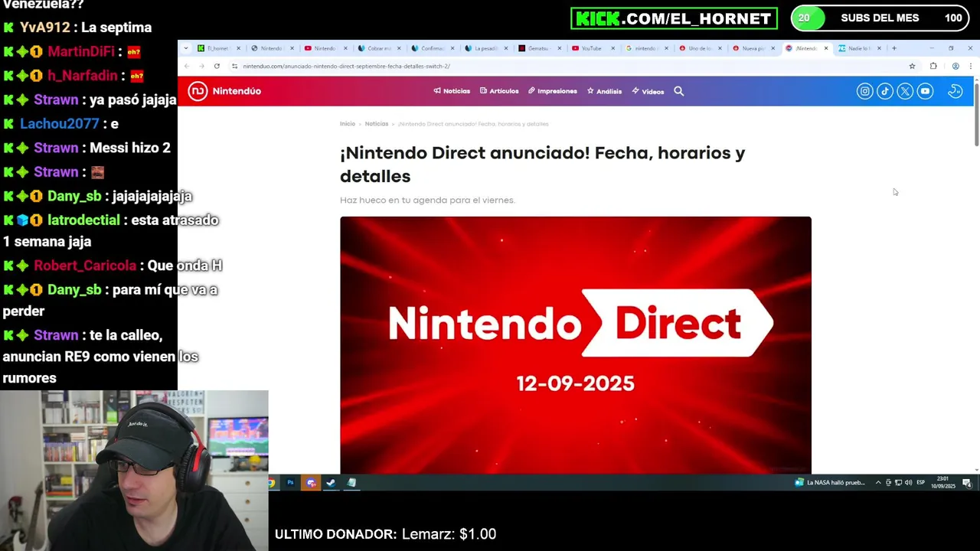The width and height of the screenshot is (980, 551).
Task: Click the taskbar volume speaker icon
Action: [x=909, y=483]
